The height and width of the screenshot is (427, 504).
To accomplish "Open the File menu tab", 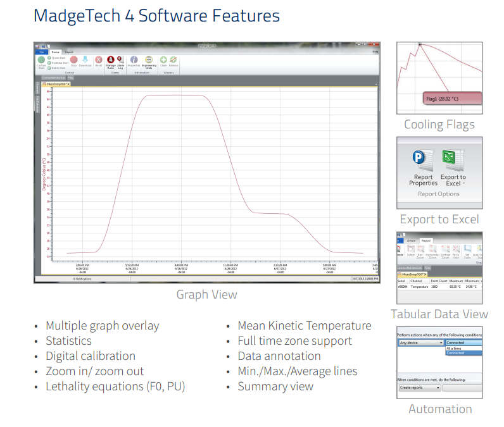I will point(42,52).
